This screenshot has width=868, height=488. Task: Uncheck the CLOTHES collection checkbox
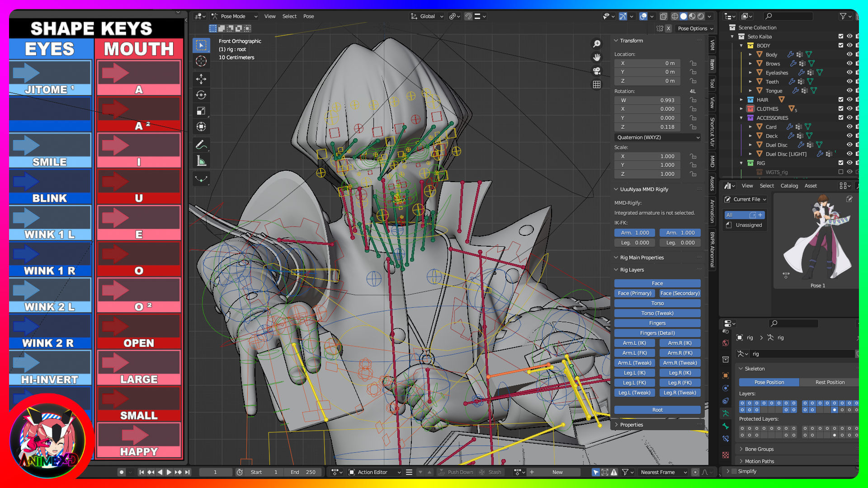(841, 108)
